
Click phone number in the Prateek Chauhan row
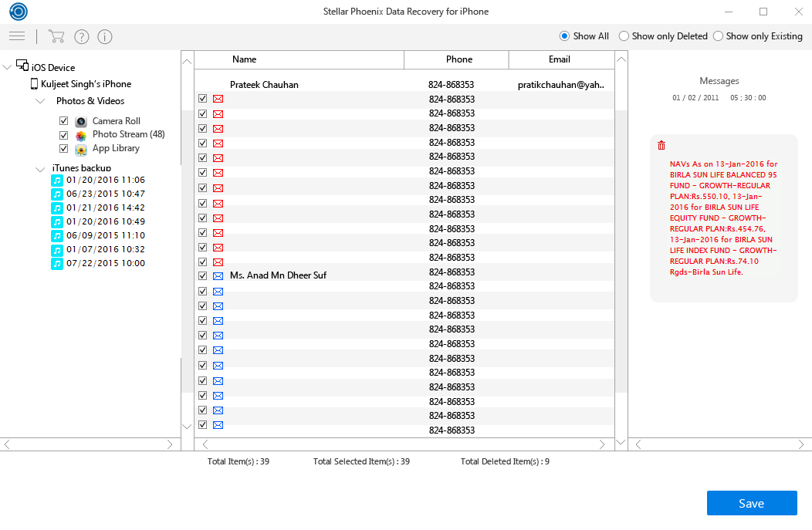pyautogui.click(x=451, y=84)
